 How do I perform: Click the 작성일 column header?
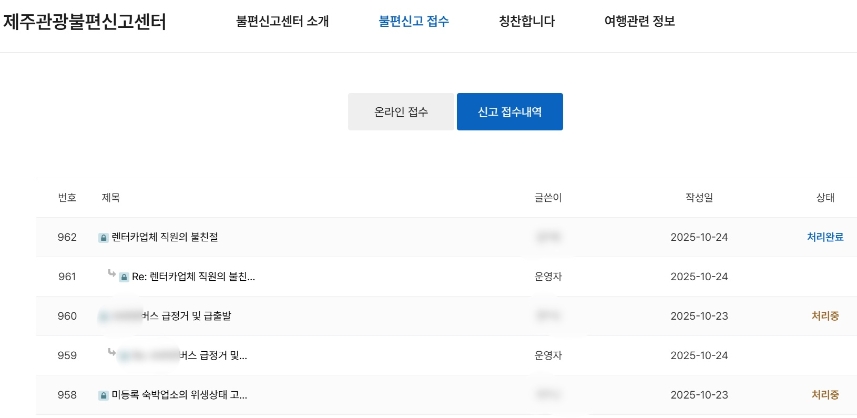coord(699,198)
